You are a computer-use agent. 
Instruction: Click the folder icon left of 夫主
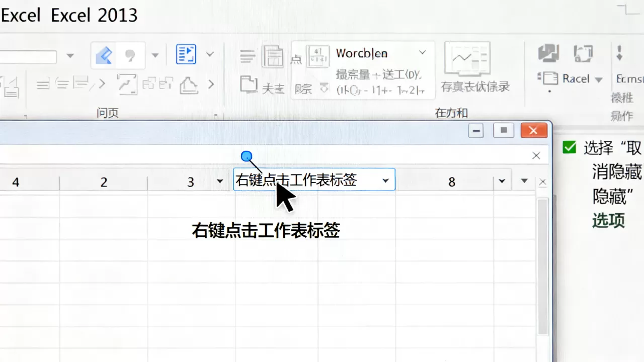(249, 84)
